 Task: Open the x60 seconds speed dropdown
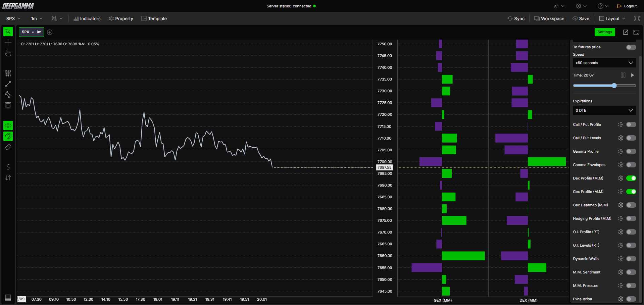coord(604,63)
